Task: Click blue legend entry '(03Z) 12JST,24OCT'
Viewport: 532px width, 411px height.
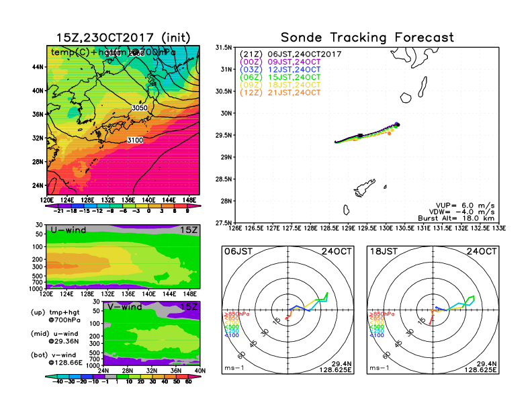Action: [280, 70]
